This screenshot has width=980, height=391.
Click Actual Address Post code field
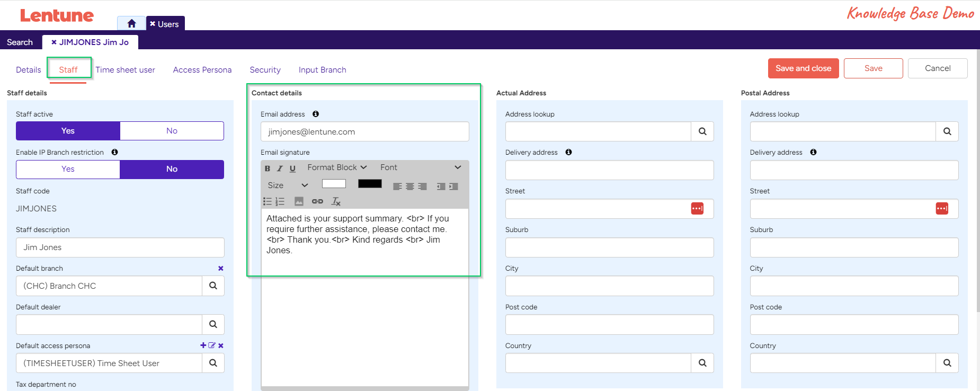[610, 325]
